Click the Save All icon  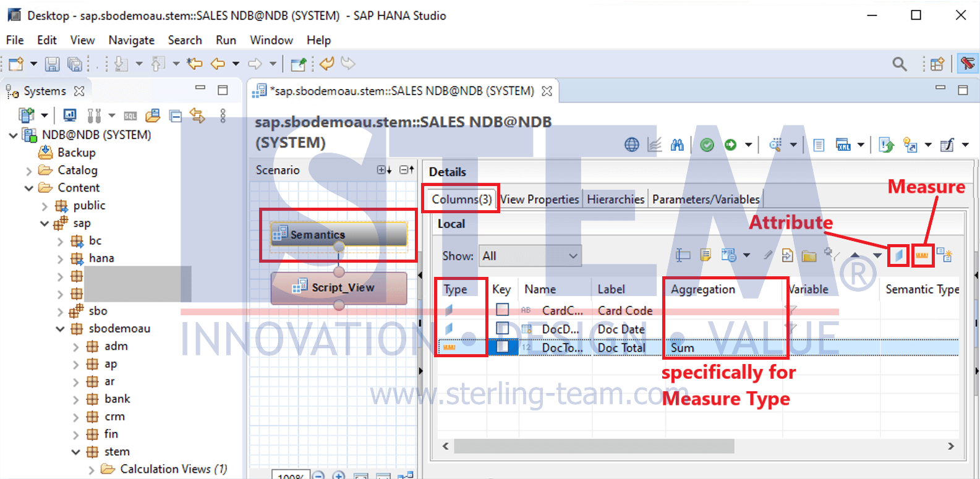(x=75, y=64)
